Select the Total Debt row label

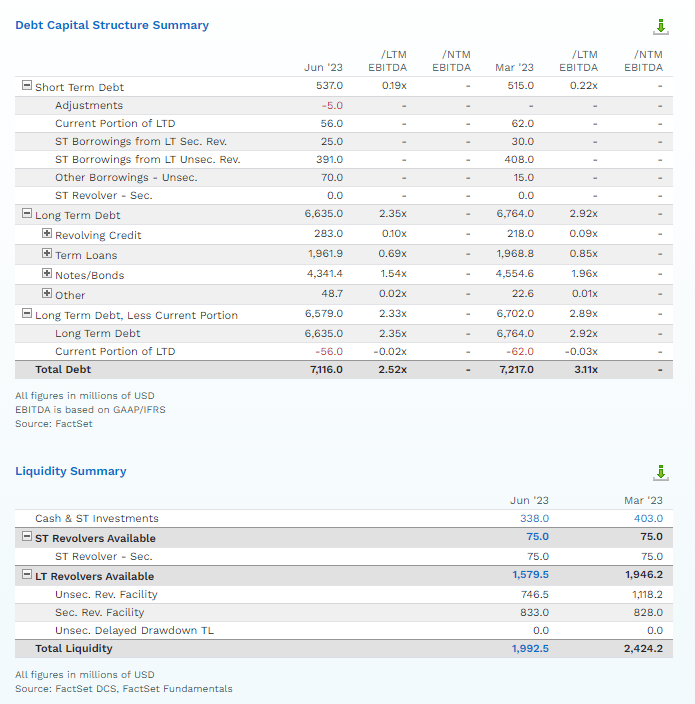(63, 370)
